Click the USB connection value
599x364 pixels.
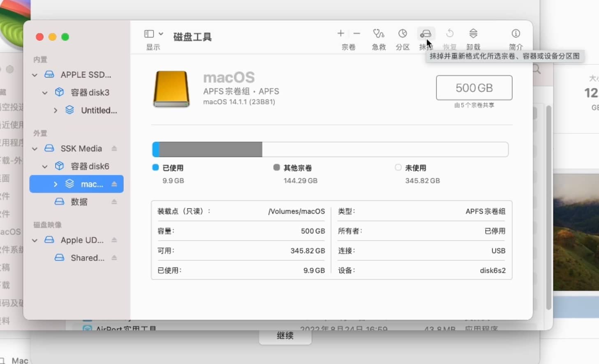coord(498,251)
